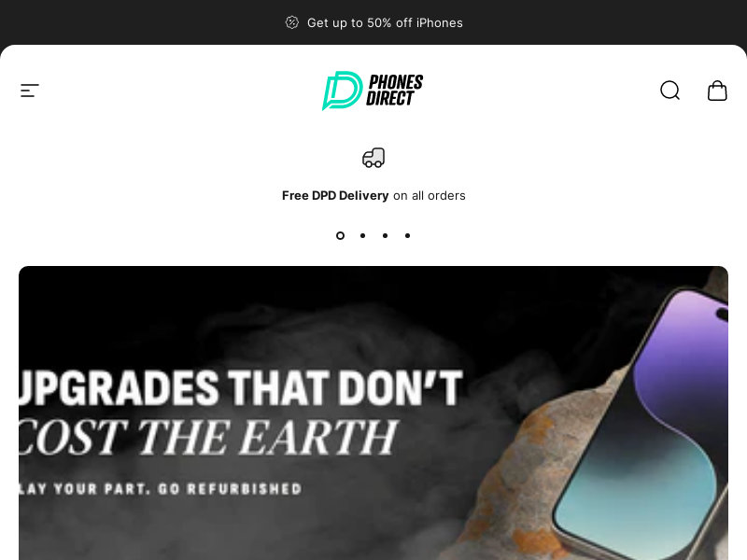View the shopping bag cart

(x=717, y=91)
